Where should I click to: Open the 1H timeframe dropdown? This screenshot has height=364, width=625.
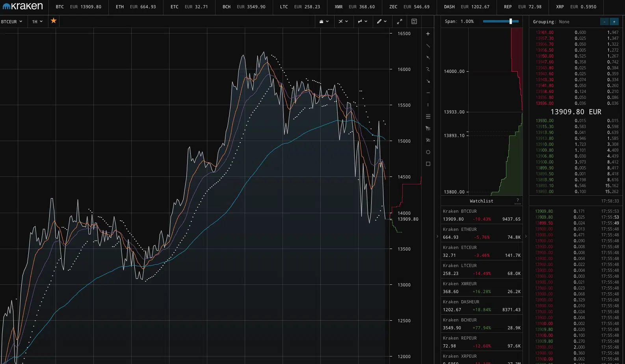pyautogui.click(x=37, y=22)
